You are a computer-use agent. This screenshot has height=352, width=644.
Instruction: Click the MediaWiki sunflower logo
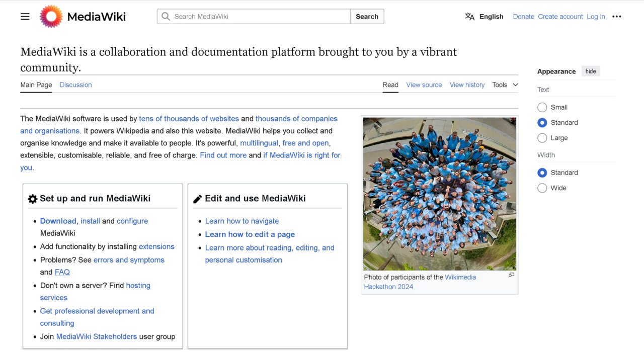point(51,17)
